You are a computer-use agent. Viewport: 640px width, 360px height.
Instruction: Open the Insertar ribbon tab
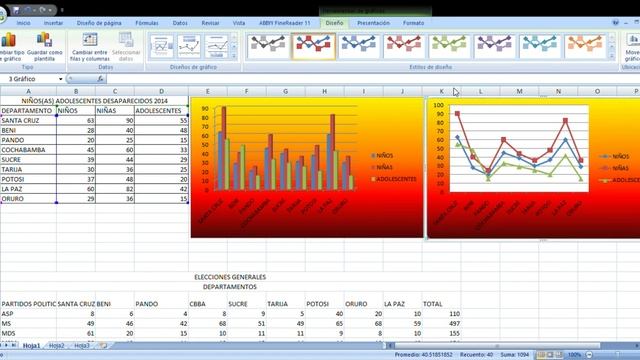tap(53, 23)
